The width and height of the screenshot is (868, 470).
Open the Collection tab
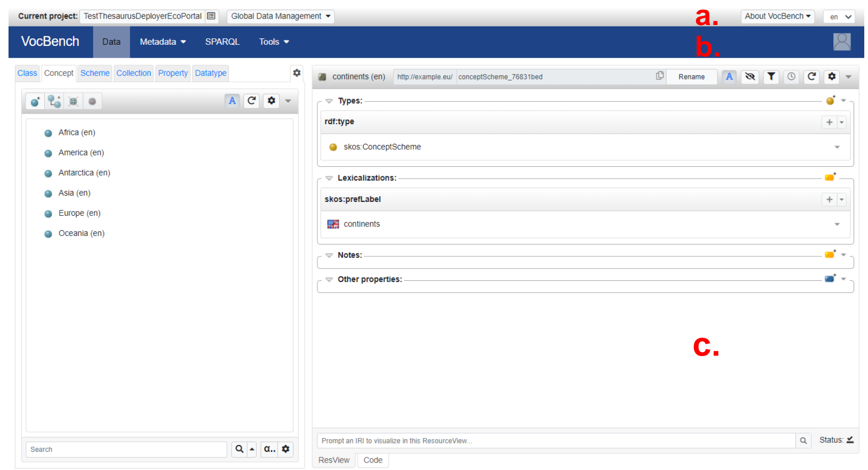(x=134, y=73)
